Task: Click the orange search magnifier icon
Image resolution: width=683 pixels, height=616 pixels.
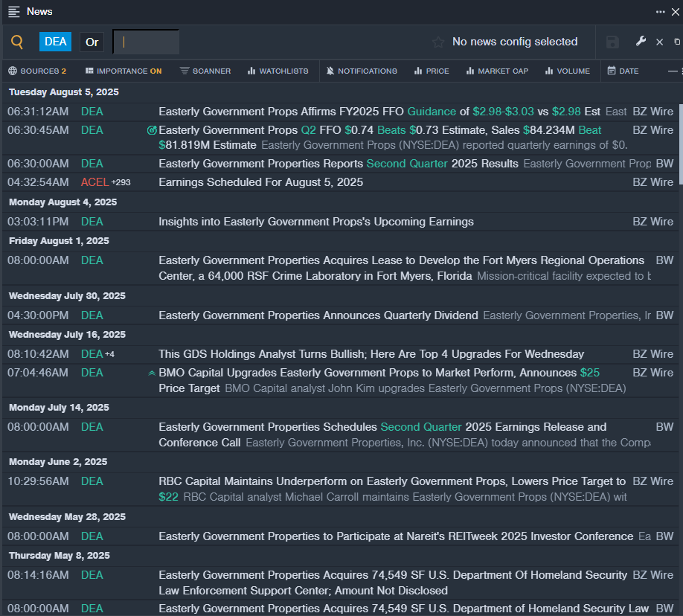Action: click(17, 42)
